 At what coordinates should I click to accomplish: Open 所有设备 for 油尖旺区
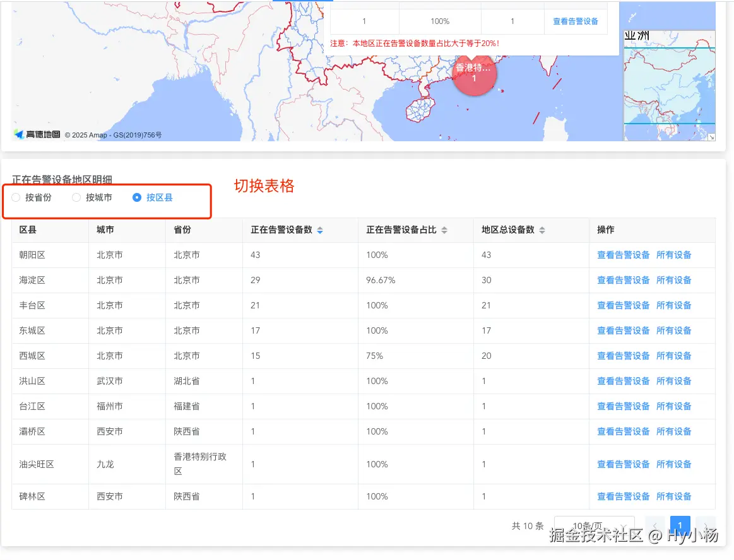[x=673, y=465]
